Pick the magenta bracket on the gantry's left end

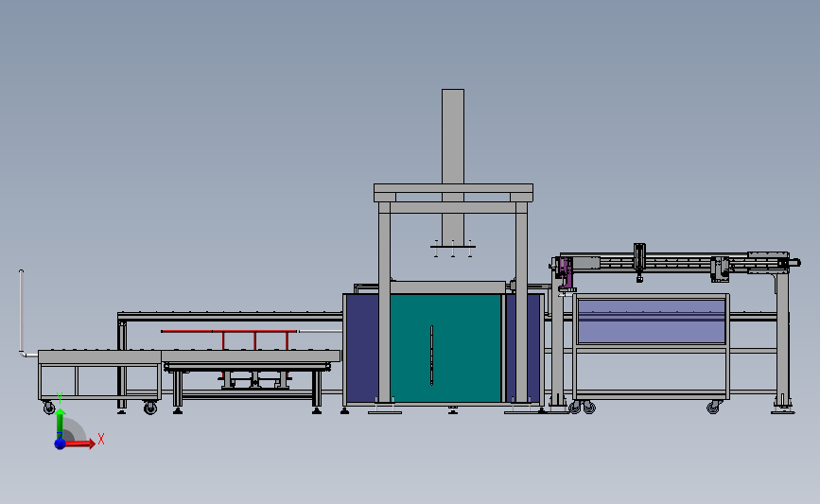(x=565, y=272)
